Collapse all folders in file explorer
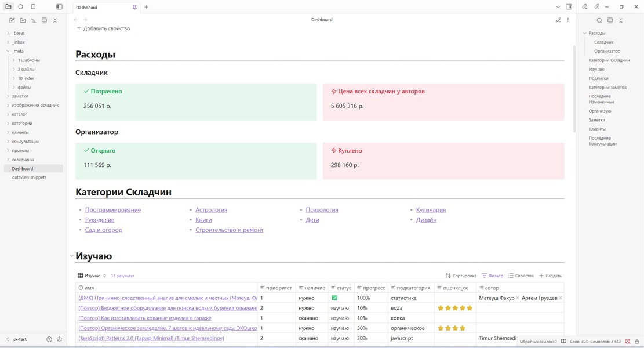Screen dimensions: 644x348 55,20
